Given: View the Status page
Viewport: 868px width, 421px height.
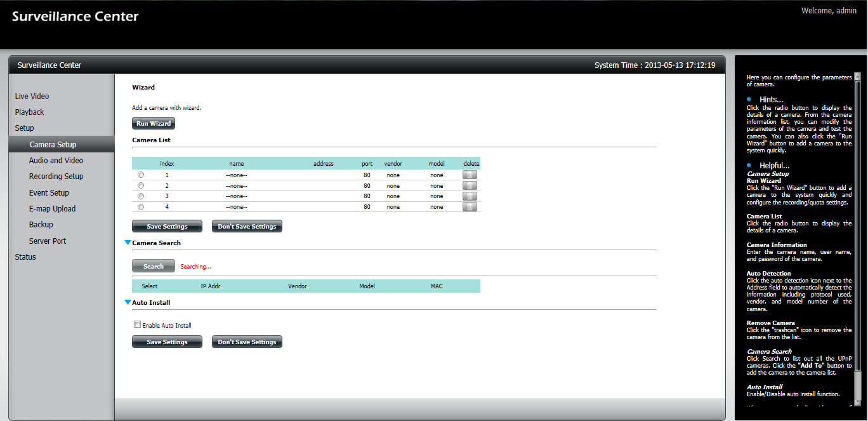Looking at the screenshot, I should click(25, 257).
